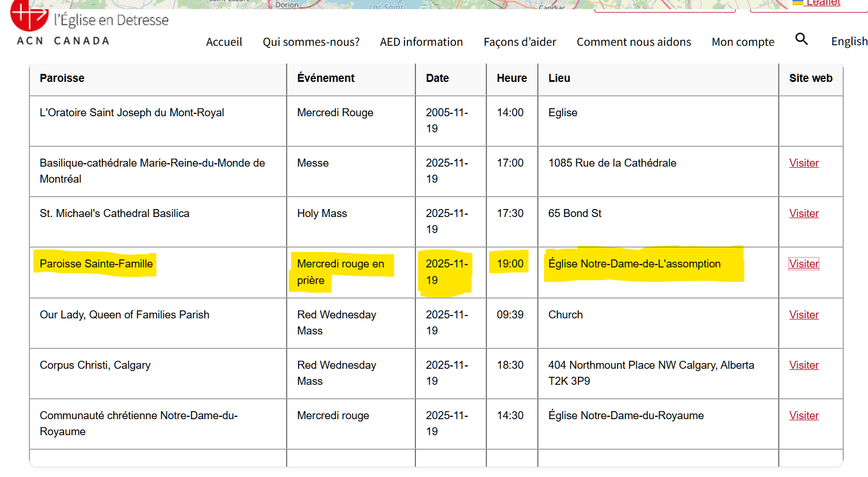
Task: Open the Accueil menu item
Action: point(224,42)
